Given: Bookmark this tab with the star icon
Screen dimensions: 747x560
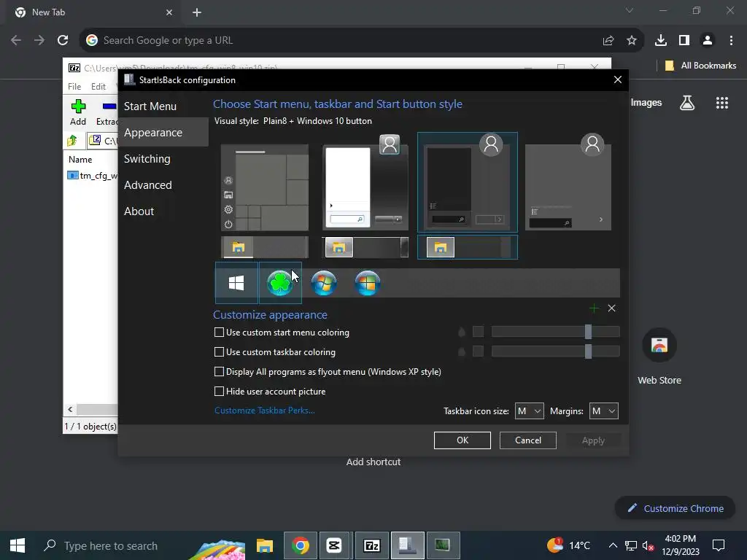Looking at the screenshot, I should [632, 40].
